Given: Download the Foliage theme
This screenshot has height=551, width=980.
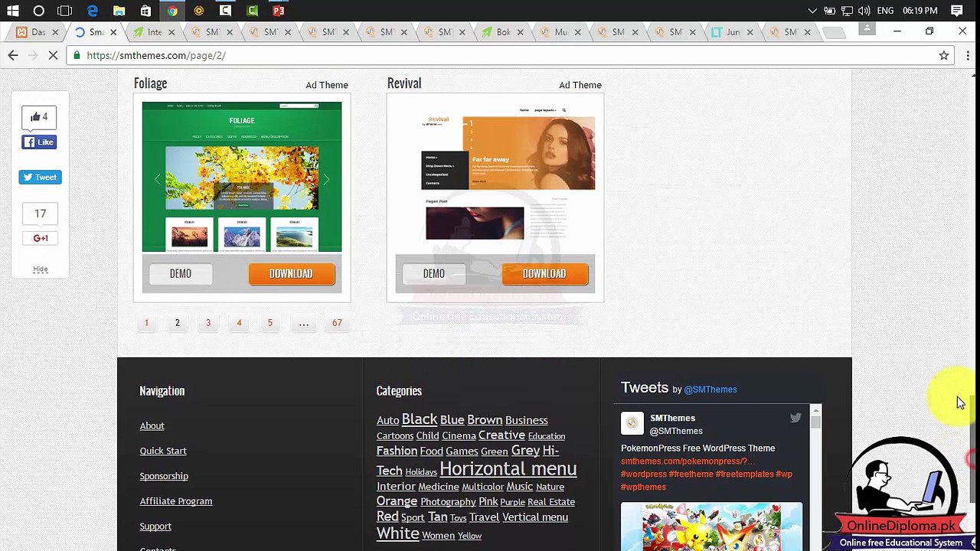Looking at the screenshot, I should tap(291, 273).
